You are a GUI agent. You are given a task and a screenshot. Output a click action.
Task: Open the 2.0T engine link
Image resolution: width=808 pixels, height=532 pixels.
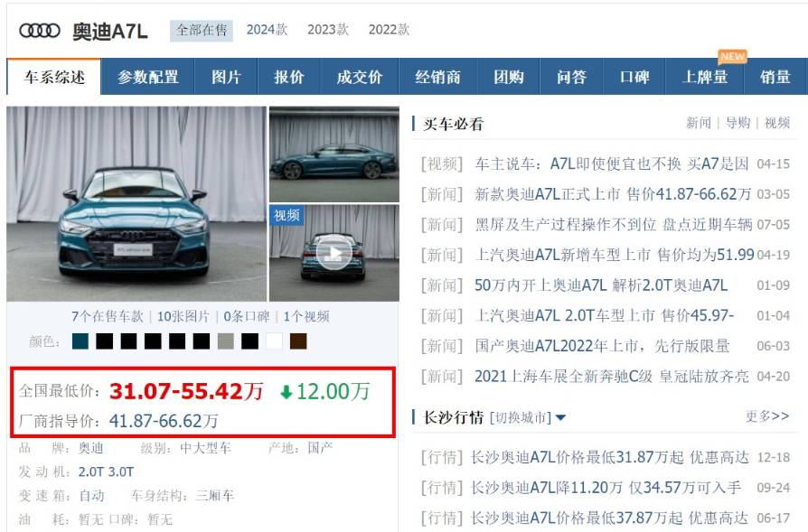tap(90, 471)
